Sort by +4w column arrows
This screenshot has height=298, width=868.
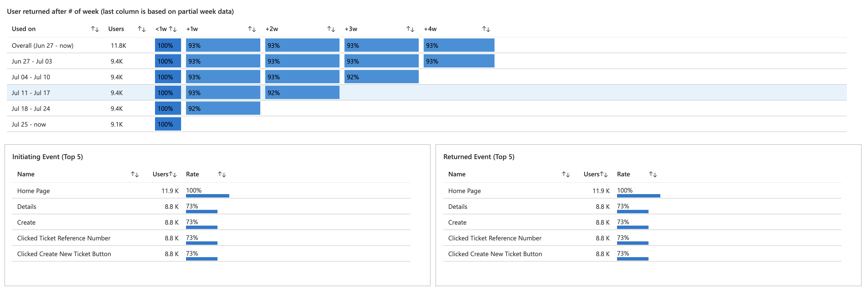pyautogui.click(x=486, y=29)
